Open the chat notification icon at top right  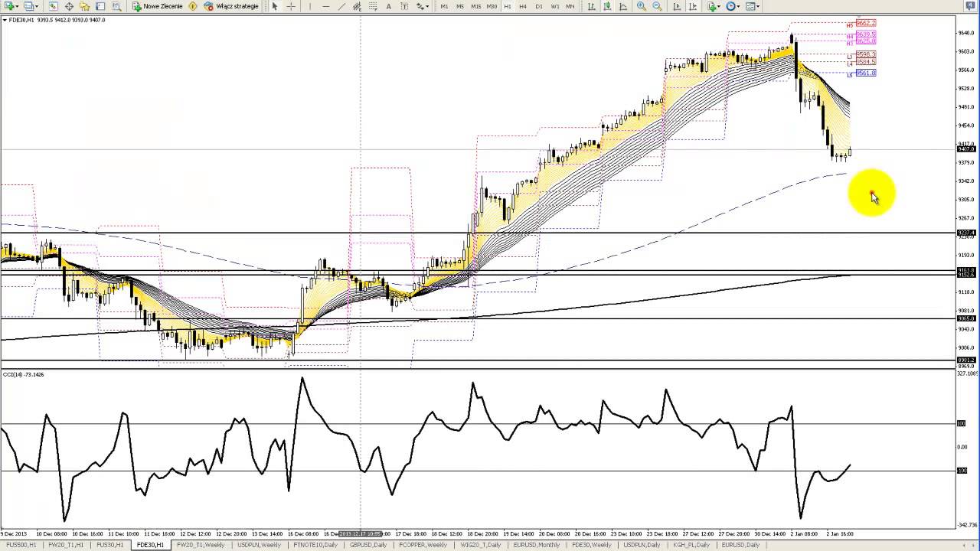pos(970,5)
